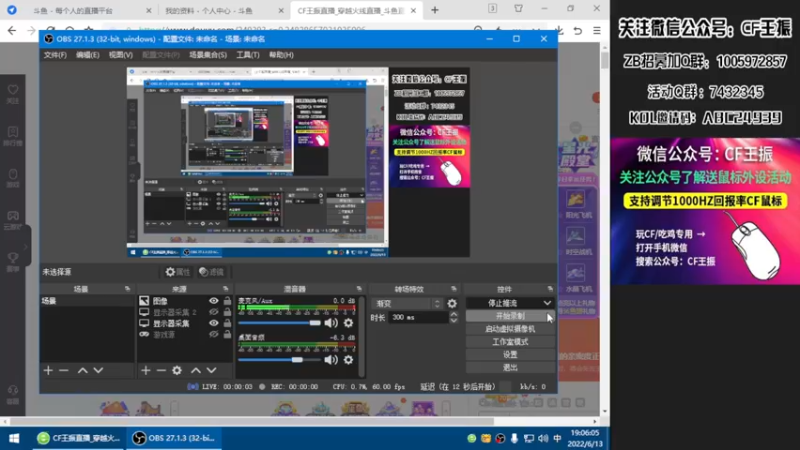
Task: Open a new browser tab with the plus button
Action: 435,10
